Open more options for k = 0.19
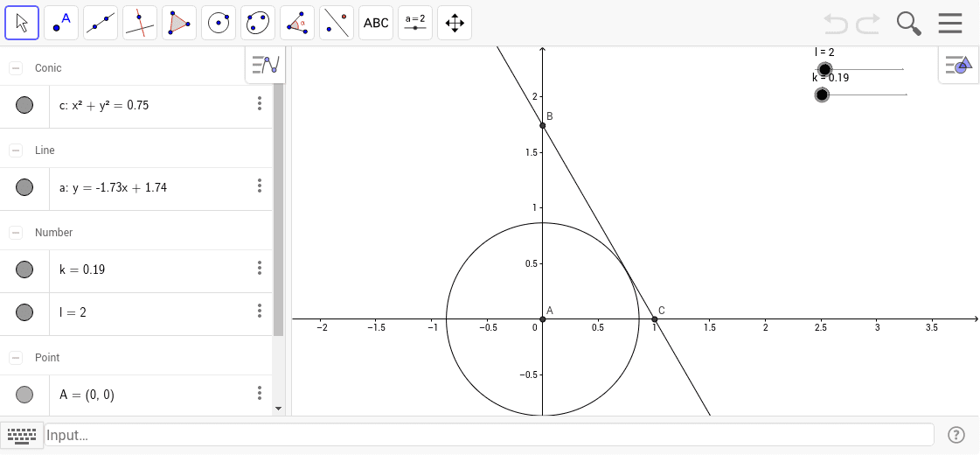980x455 pixels. [260, 269]
